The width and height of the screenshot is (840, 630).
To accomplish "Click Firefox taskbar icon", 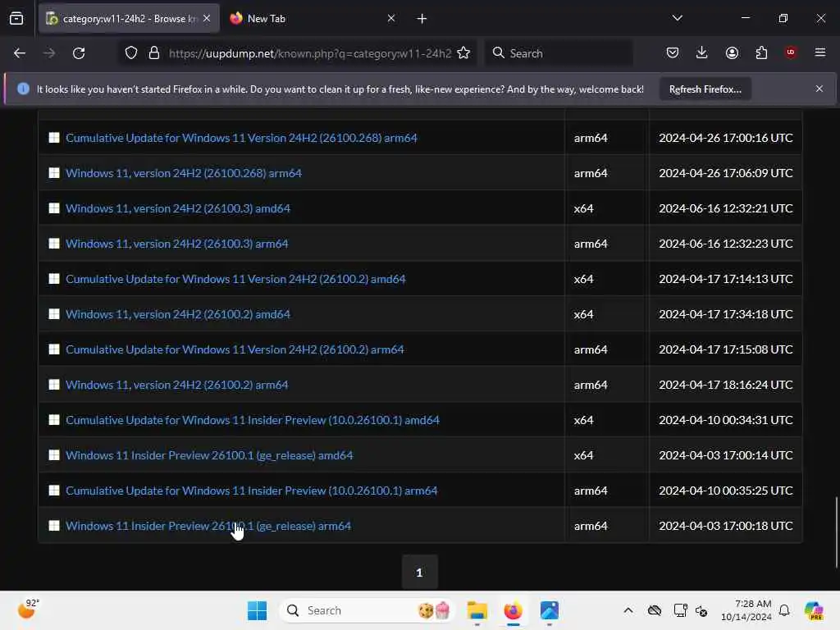I will 514,610.
